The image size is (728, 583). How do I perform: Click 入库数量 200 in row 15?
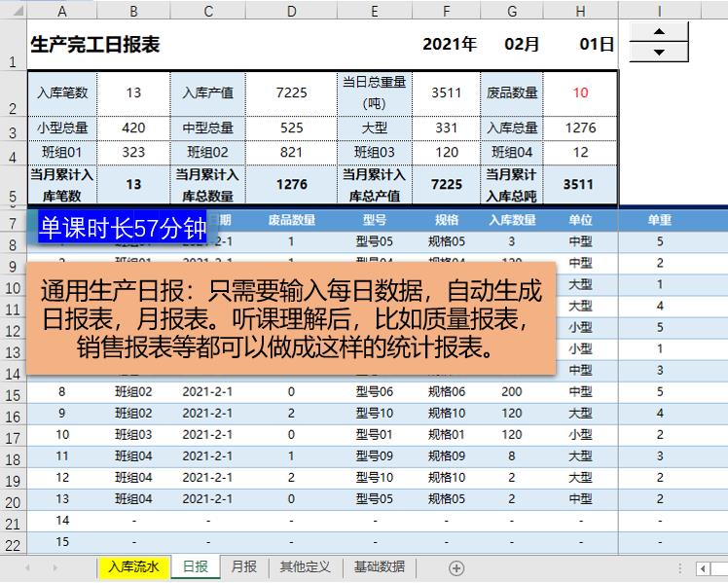tap(512, 392)
